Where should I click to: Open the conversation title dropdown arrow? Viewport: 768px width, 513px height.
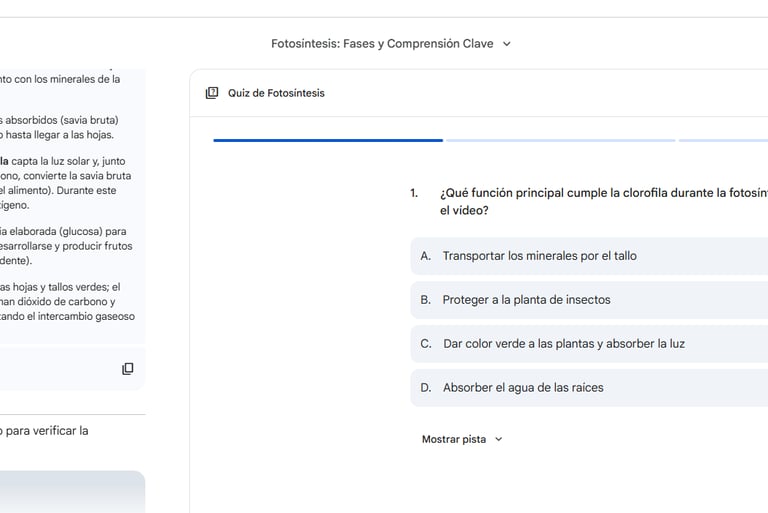[x=506, y=44]
